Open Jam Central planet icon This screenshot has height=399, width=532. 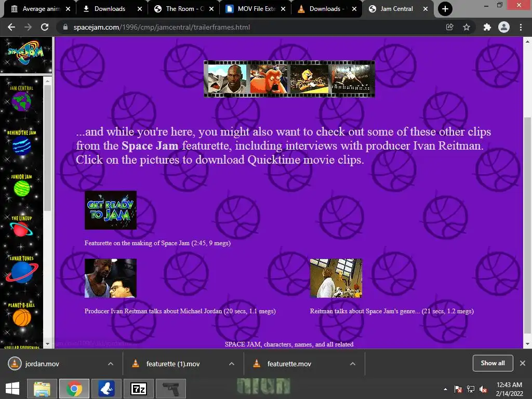click(21, 101)
